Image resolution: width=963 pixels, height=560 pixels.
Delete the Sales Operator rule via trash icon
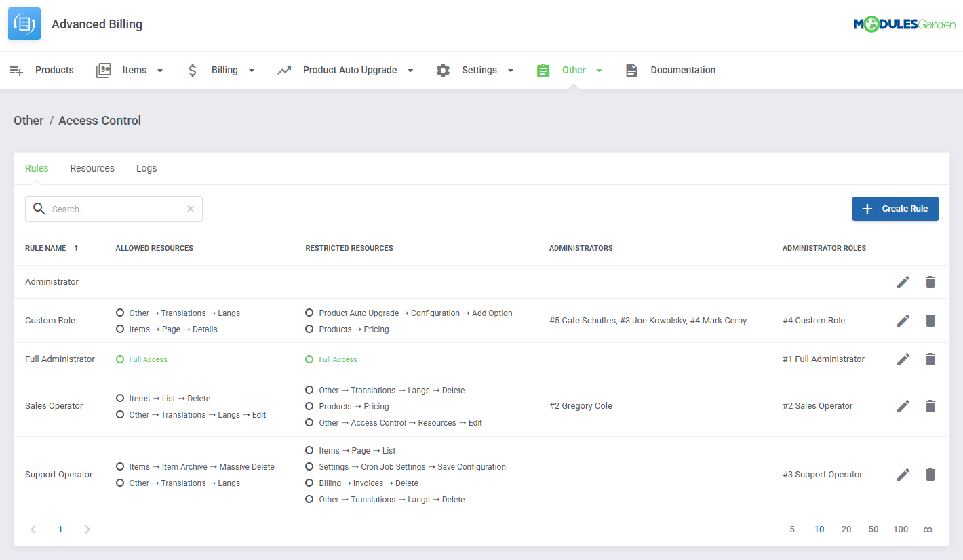[930, 405]
